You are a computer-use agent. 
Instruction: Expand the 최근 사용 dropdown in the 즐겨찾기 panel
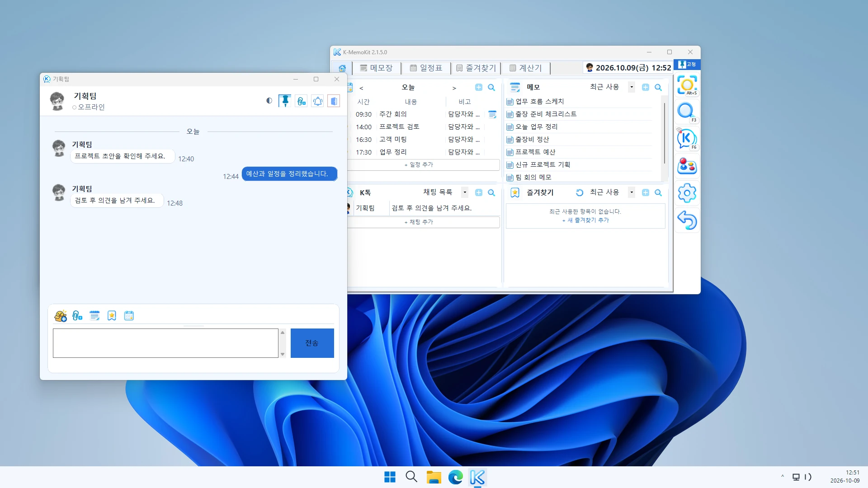(x=632, y=192)
